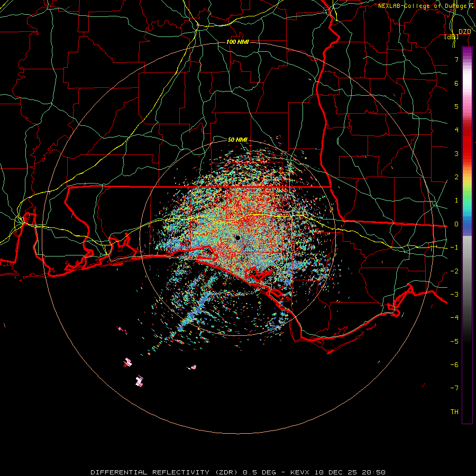Click the Differential Reflectivity product caption

(238, 472)
